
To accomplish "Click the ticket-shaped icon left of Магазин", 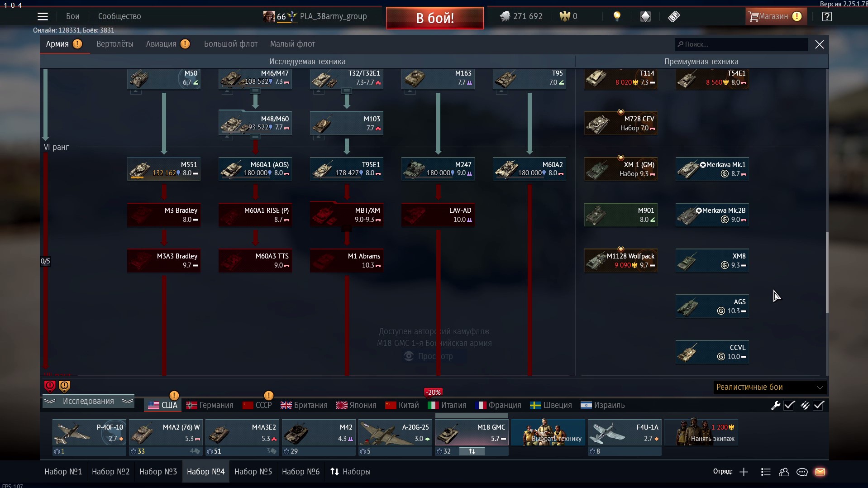I will click(x=674, y=17).
